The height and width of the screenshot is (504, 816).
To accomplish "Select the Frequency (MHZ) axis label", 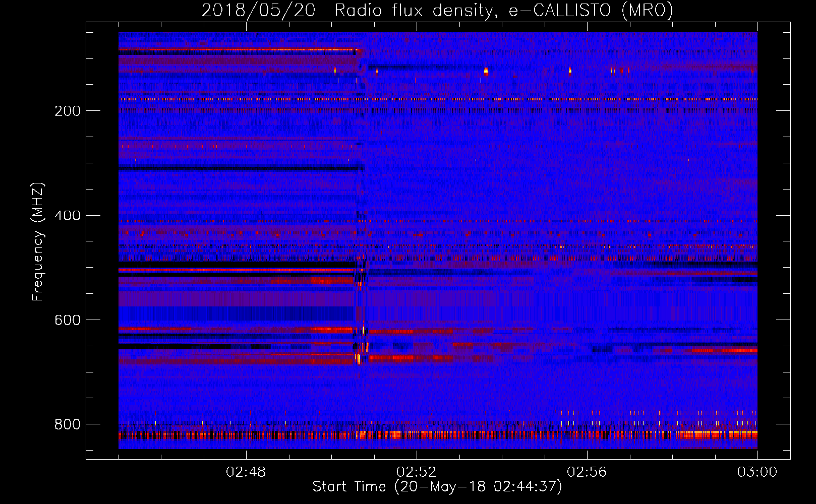I will (x=38, y=242).
